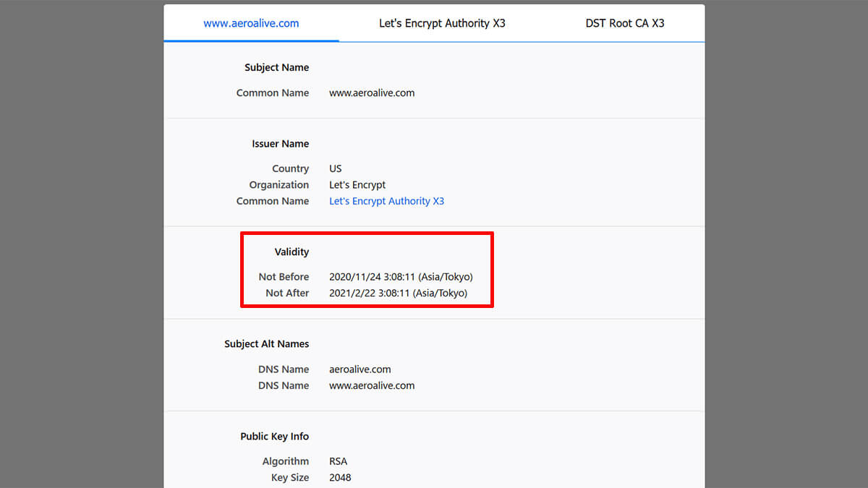Select the second DNS Name www.aeroalive.com
868x488 pixels.
[372, 385]
